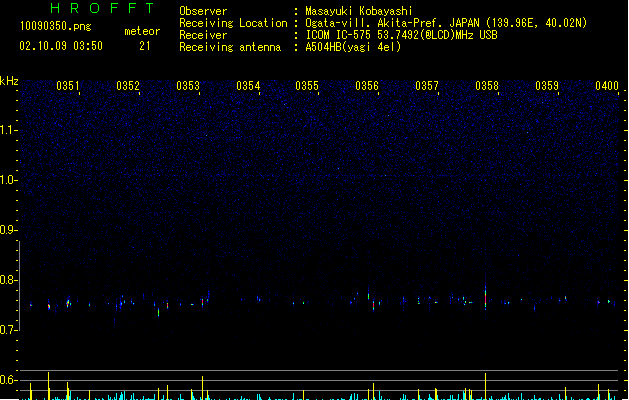Image resolution: width=629 pixels, height=400 pixels.
Task: Click the kHz axis unit label
Action: point(9,81)
